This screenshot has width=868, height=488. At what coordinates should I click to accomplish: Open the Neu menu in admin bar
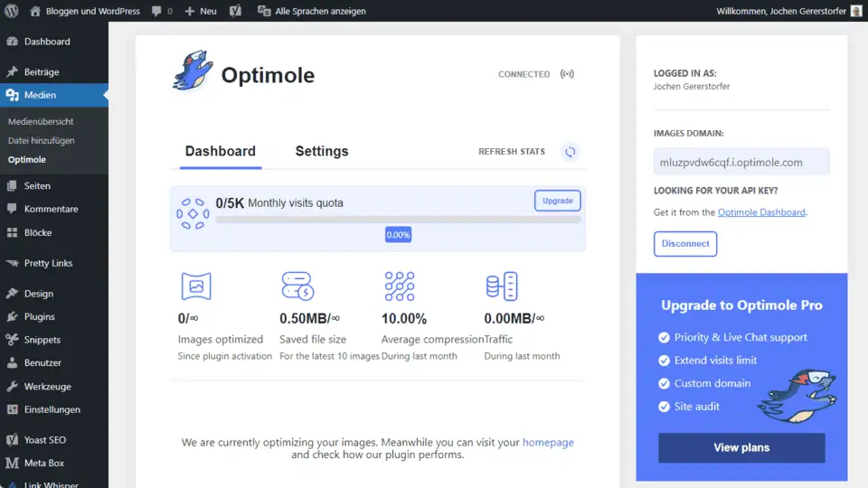(x=201, y=11)
